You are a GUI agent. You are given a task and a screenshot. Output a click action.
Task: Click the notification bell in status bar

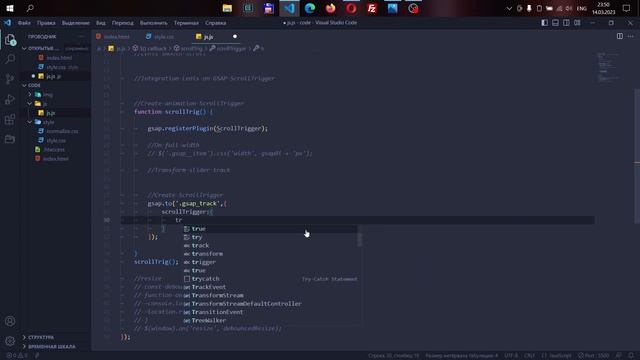(x=631, y=356)
